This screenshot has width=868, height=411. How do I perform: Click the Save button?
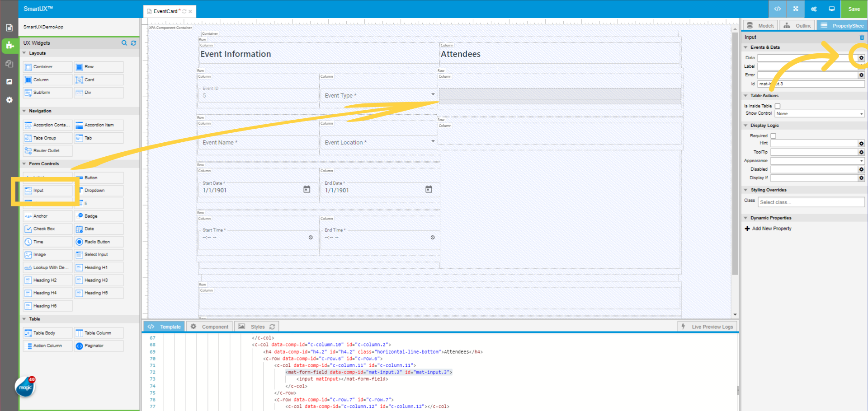(854, 9)
